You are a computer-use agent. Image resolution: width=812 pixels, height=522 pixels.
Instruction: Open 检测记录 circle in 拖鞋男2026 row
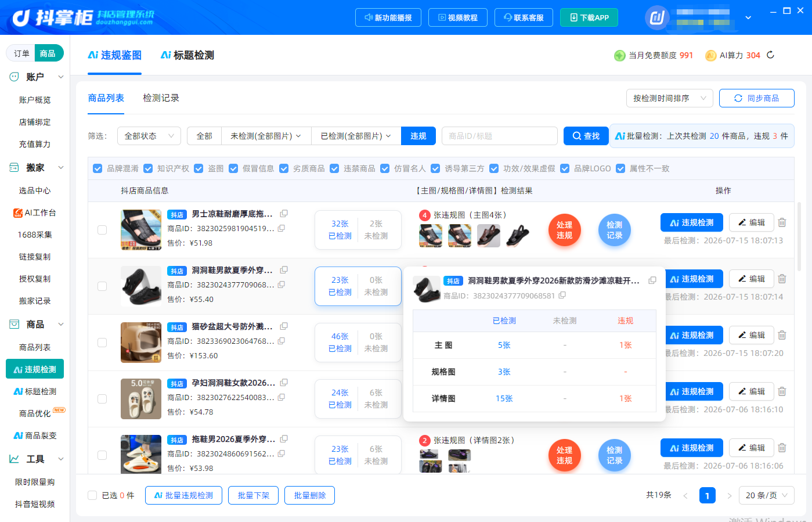pyautogui.click(x=614, y=455)
